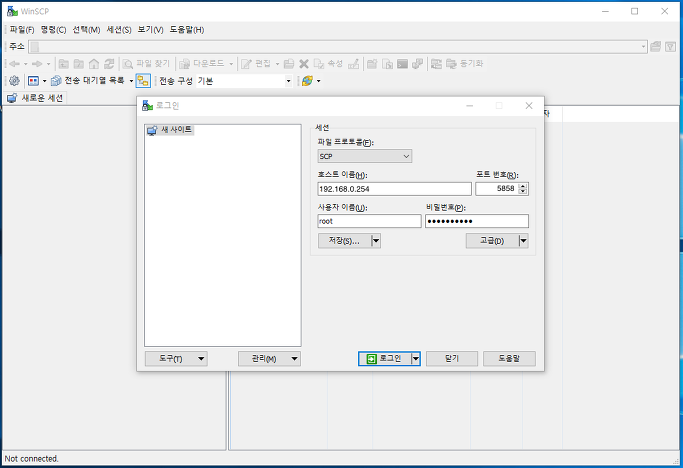Image resolution: width=683 pixels, height=468 pixels.
Task: Click the dialog Help (도움말) button
Action: (509, 359)
